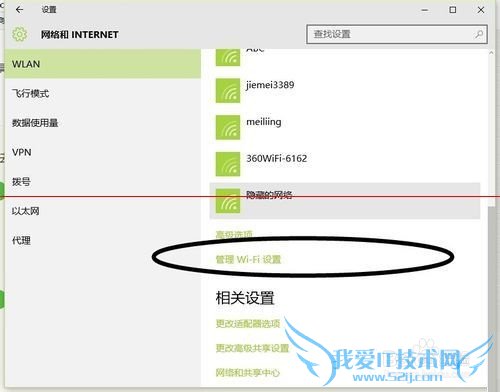Maximize the Settings window
Screen dimensions: 500x392
tap(453, 10)
